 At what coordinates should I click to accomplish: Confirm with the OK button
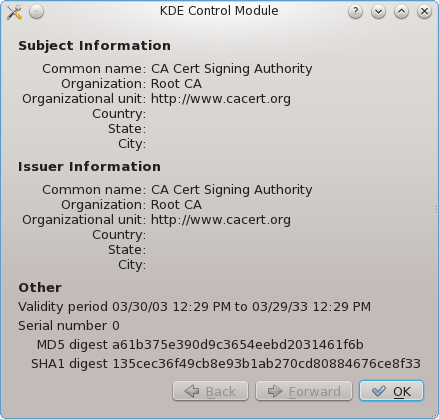coord(391,391)
